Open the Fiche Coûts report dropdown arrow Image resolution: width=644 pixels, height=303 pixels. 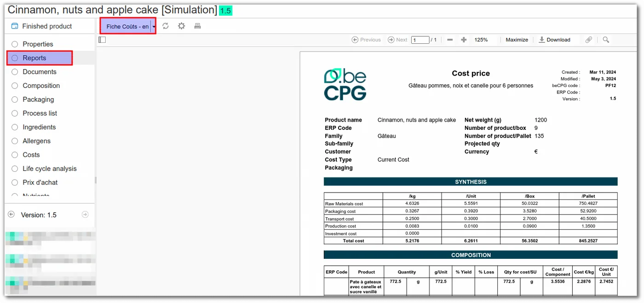tap(154, 27)
